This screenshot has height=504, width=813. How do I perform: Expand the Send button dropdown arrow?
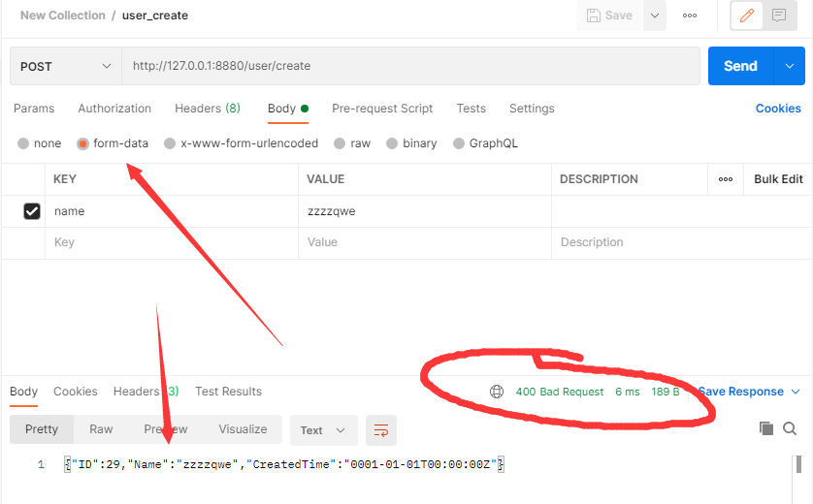(789, 66)
